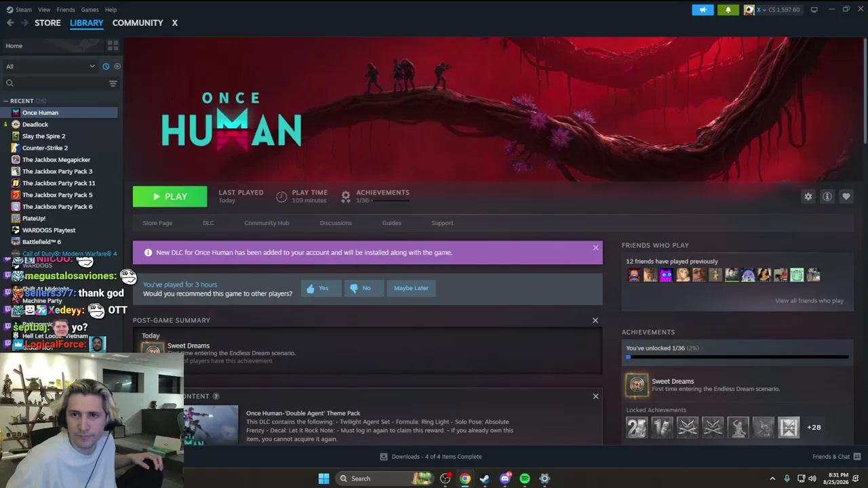Switch library to grid collections view
The width and height of the screenshot is (868, 488).
point(113,45)
